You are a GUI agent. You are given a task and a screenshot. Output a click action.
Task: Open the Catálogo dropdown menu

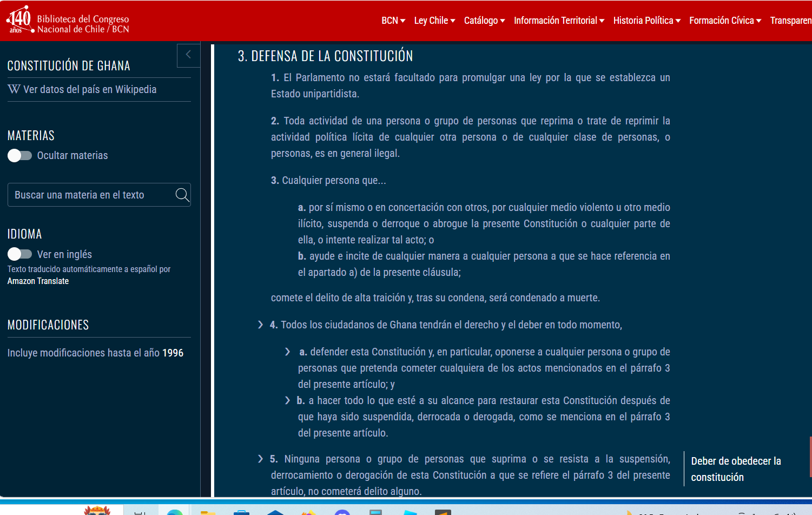pyautogui.click(x=485, y=21)
